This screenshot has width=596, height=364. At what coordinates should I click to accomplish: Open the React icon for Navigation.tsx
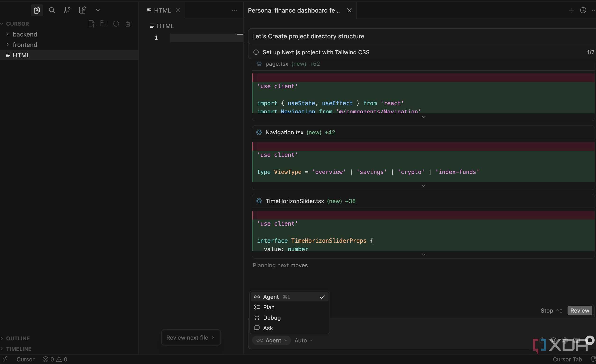click(x=259, y=132)
